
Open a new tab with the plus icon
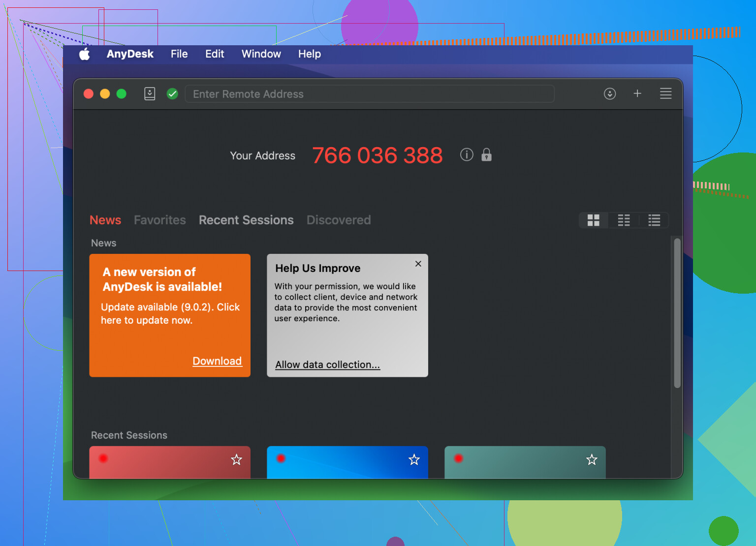[637, 93]
